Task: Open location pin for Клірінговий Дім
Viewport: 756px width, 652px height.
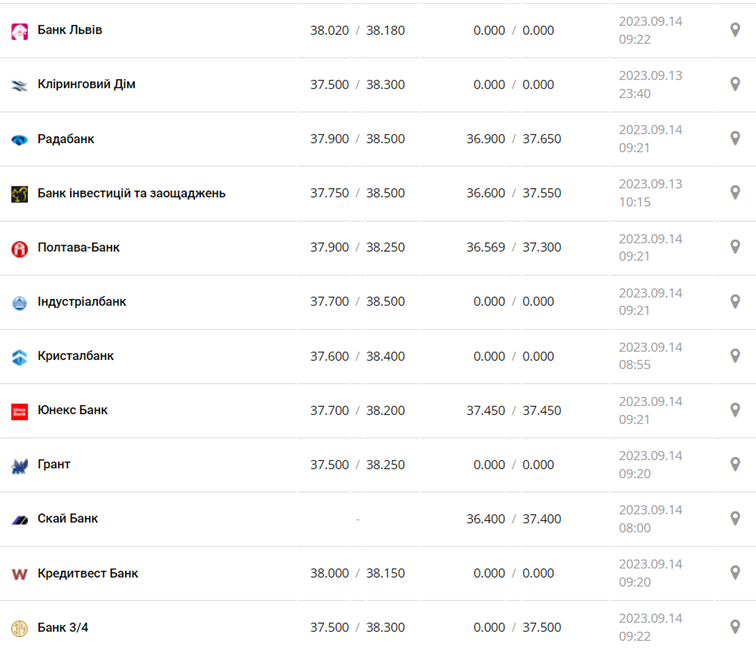Action: pyautogui.click(x=735, y=85)
